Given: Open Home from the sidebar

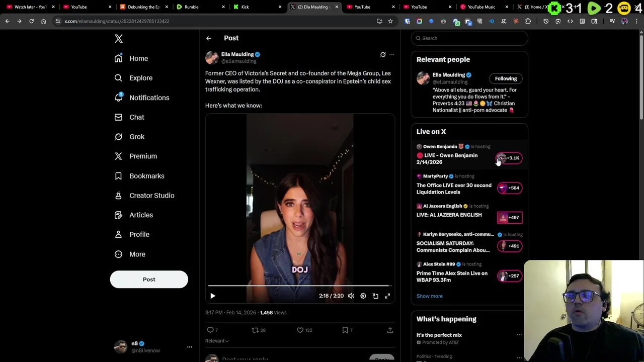Looking at the screenshot, I should tap(131, 58).
